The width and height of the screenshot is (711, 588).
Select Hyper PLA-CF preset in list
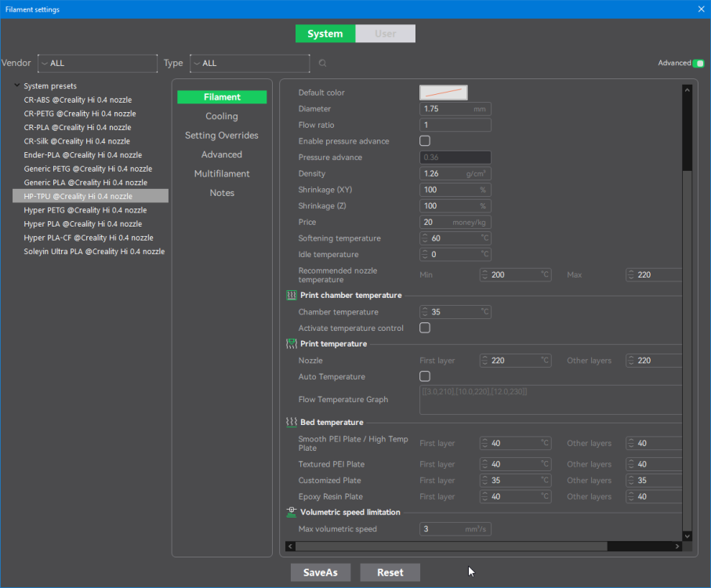click(89, 238)
